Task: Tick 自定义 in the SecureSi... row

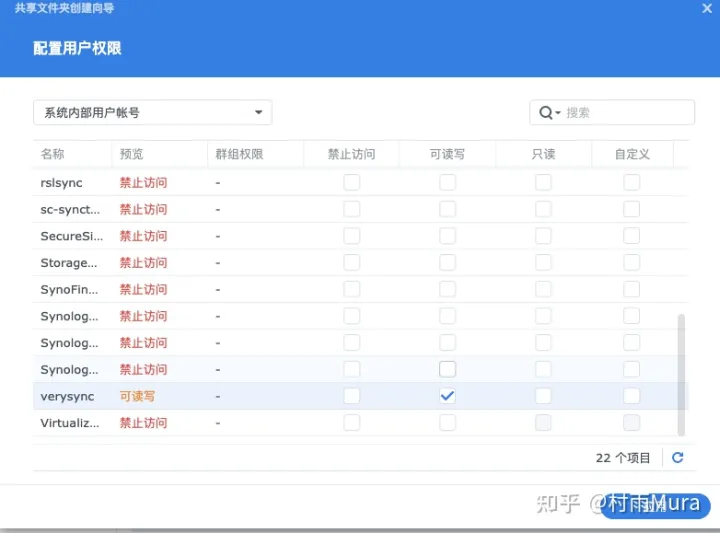Action: (x=632, y=236)
